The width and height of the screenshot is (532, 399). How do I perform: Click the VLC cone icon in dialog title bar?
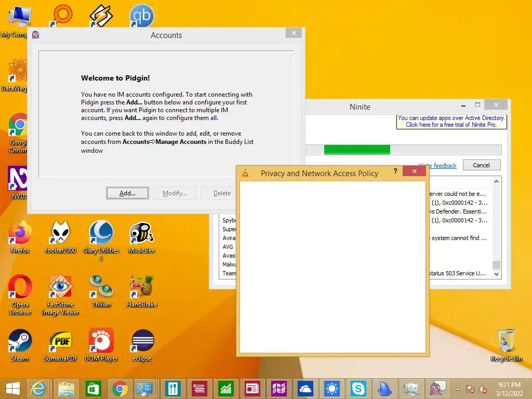[x=245, y=174]
